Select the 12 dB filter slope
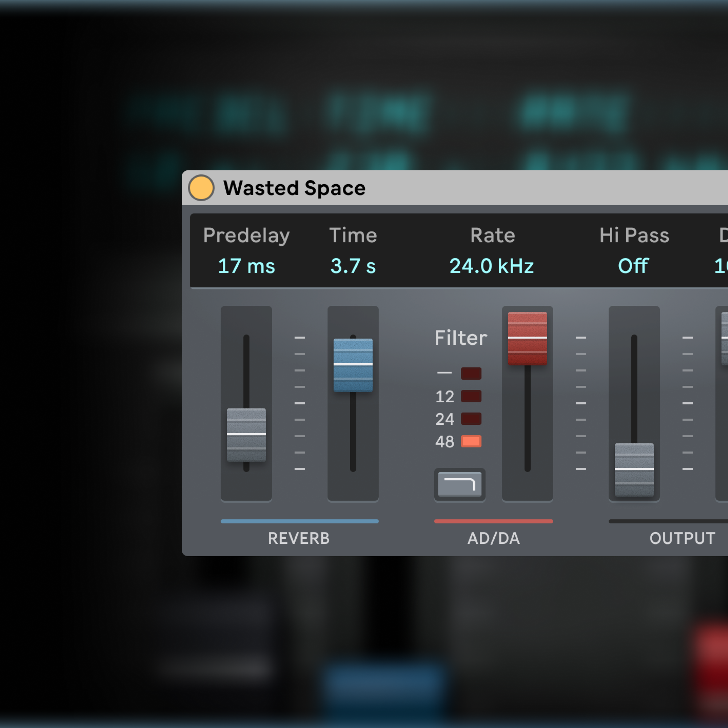The image size is (728, 728). pos(471,396)
